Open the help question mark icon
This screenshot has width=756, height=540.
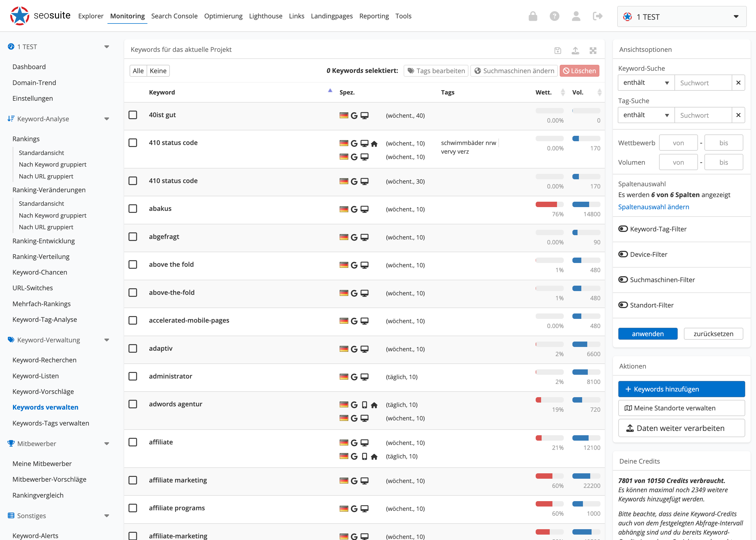[x=554, y=16]
